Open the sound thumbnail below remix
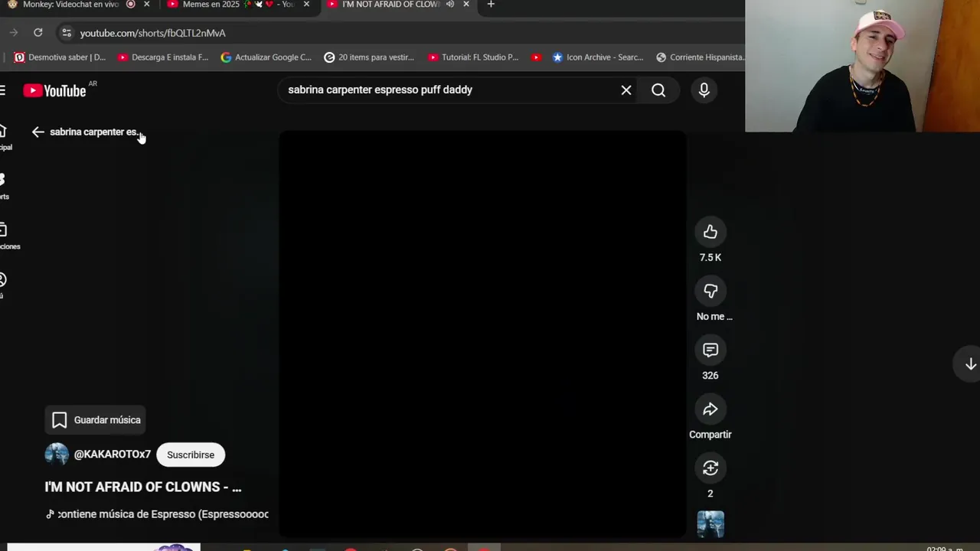The height and width of the screenshot is (551, 980). tap(710, 524)
